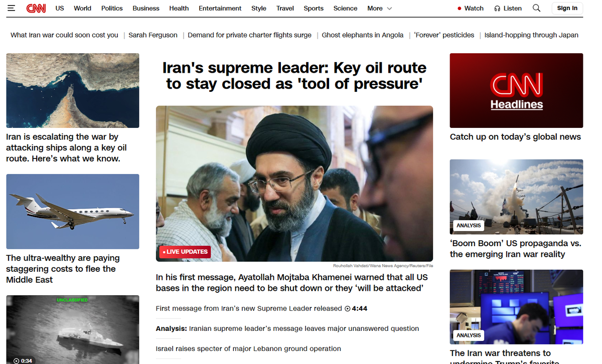Click the LIVE UPDATES badge
The image size is (602, 364).
pos(185,252)
